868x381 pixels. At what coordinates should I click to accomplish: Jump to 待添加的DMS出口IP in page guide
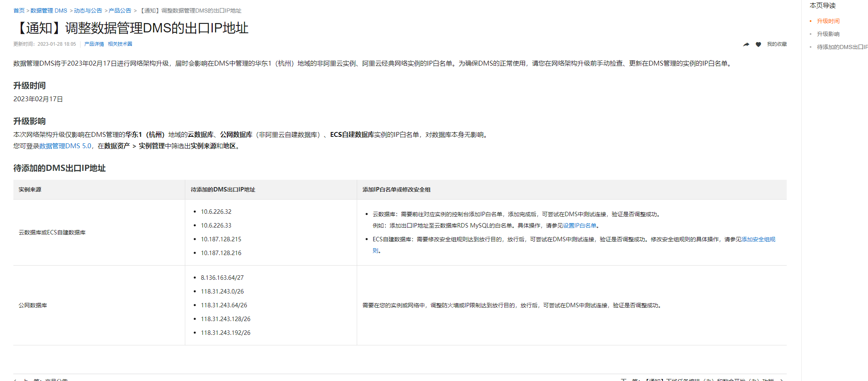coord(842,47)
